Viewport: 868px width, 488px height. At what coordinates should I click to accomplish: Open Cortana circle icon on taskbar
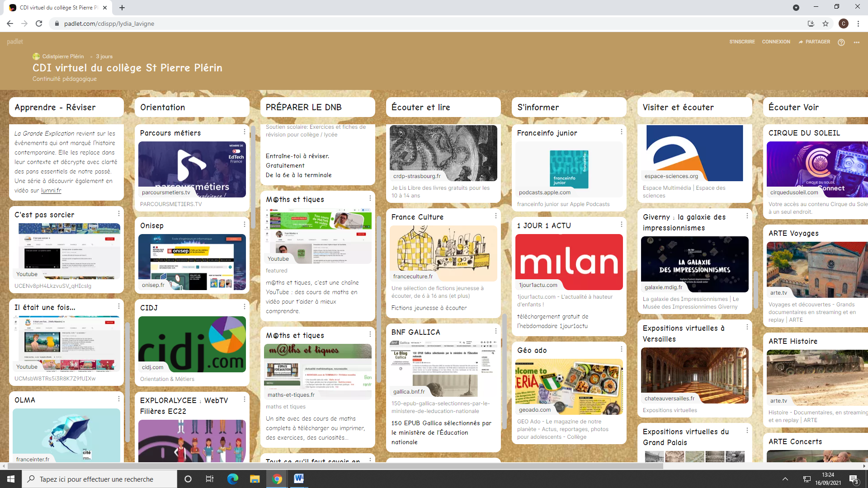coord(188,479)
